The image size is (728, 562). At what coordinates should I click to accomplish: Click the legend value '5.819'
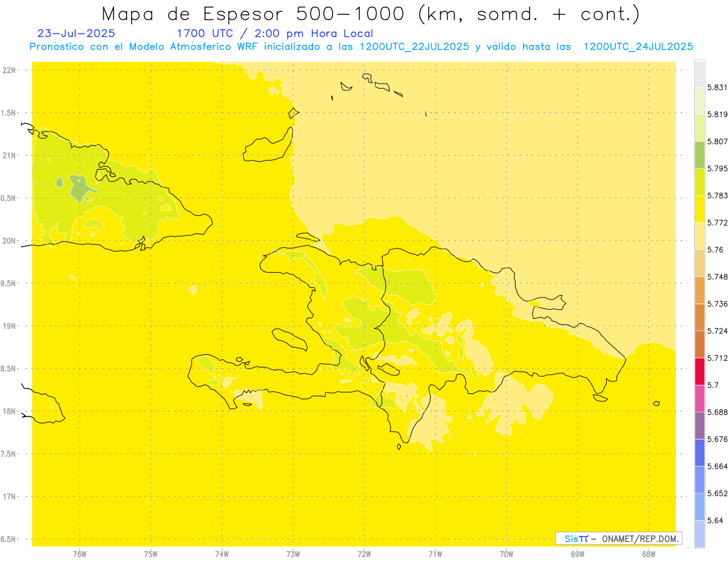[x=718, y=115]
